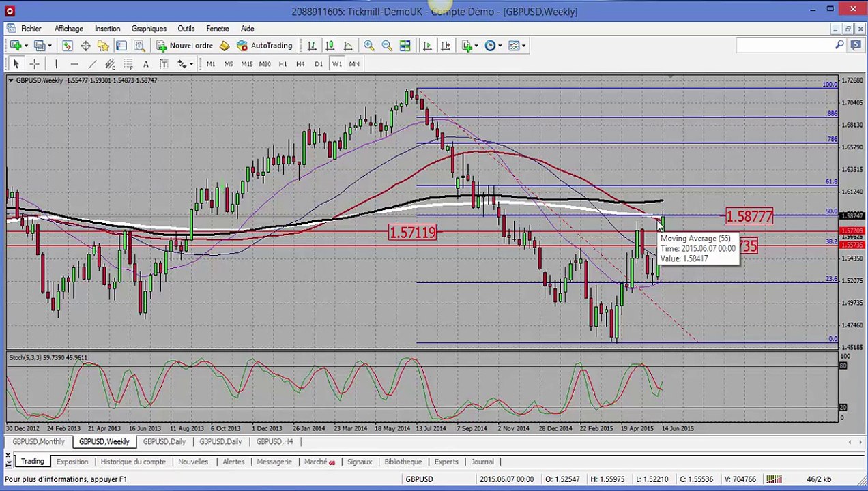Open the periodicity clock icon
This screenshot has height=491, width=868.
coord(490,46)
